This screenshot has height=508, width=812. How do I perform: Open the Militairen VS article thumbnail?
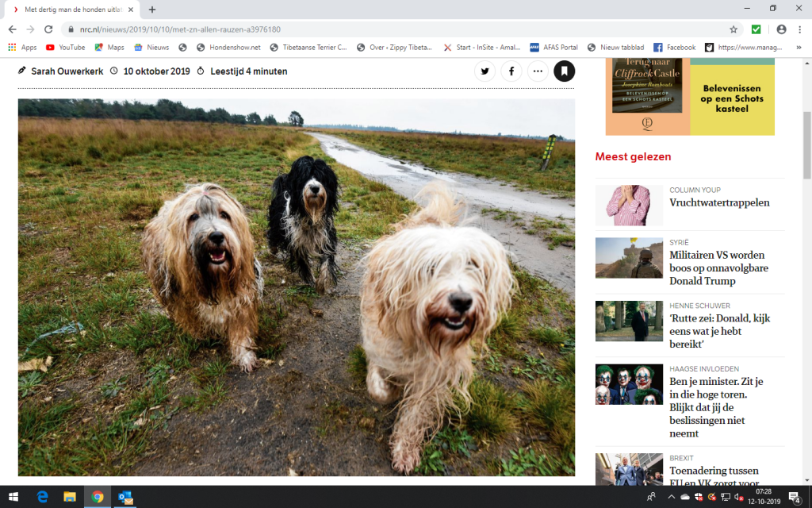[x=629, y=258]
